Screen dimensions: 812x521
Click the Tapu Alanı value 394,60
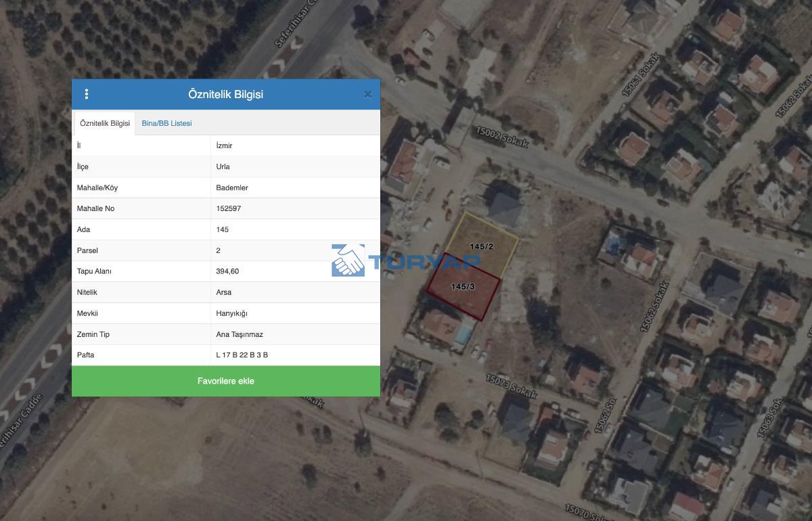click(x=227, y=271)
